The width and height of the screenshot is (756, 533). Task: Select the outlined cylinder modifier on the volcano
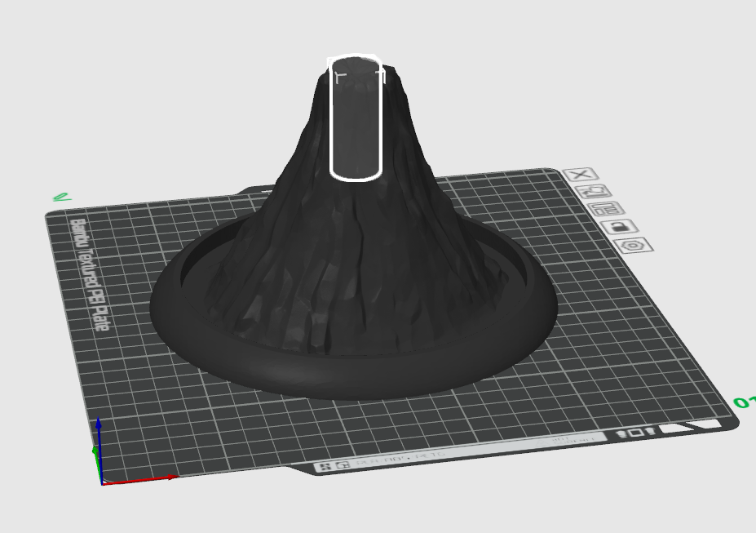coord(356,118)
